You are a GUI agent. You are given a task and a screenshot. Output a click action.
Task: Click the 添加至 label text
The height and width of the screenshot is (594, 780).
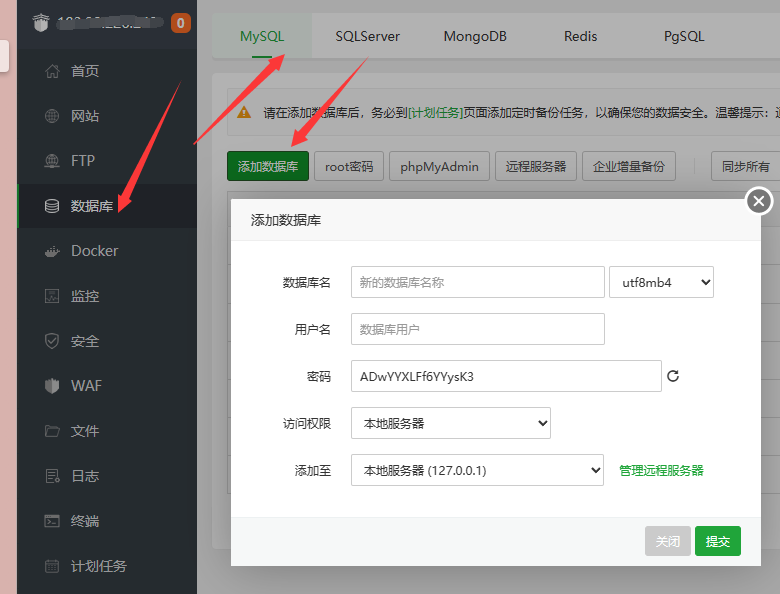coord(312,470)
